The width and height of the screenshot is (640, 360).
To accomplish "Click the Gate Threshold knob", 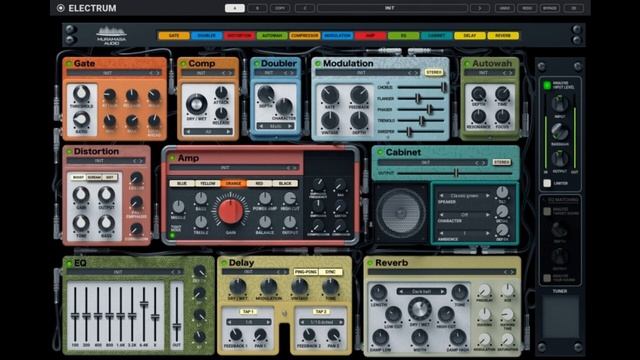I will 81,94.
